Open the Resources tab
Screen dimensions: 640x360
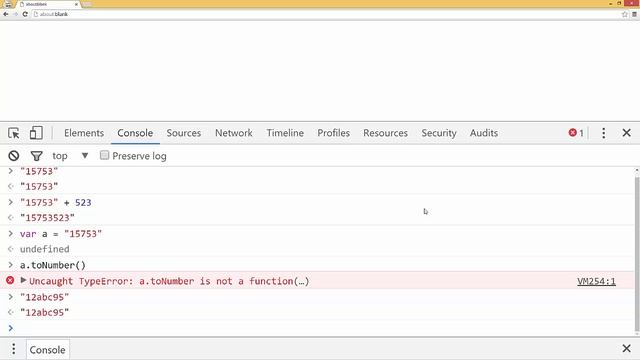coord(385,133)
